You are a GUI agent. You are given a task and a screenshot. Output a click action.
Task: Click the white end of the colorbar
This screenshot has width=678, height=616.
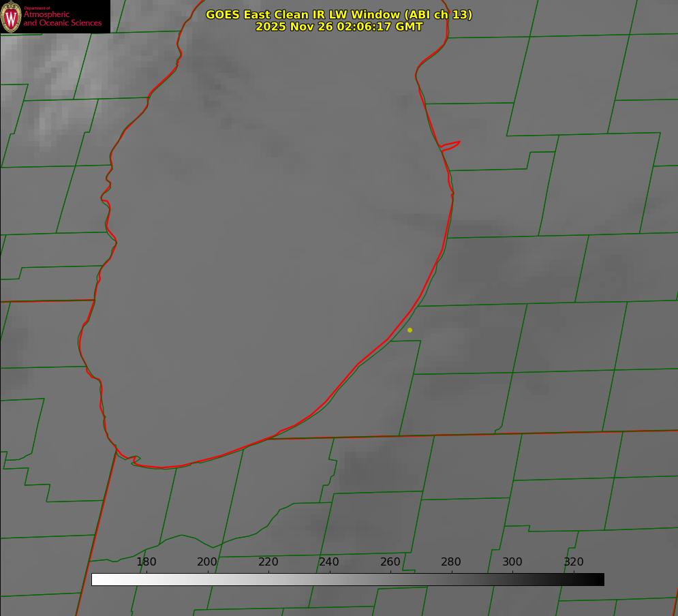[97, 579]
